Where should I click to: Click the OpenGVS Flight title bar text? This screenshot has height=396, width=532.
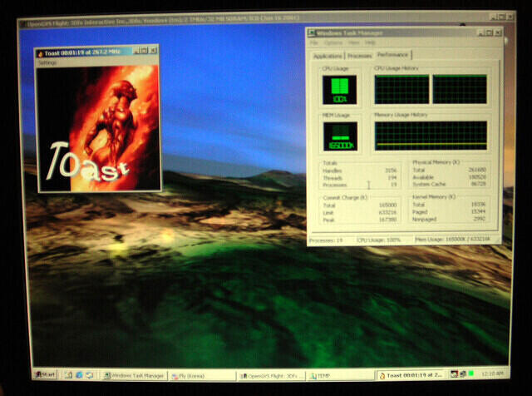point(163,20)
